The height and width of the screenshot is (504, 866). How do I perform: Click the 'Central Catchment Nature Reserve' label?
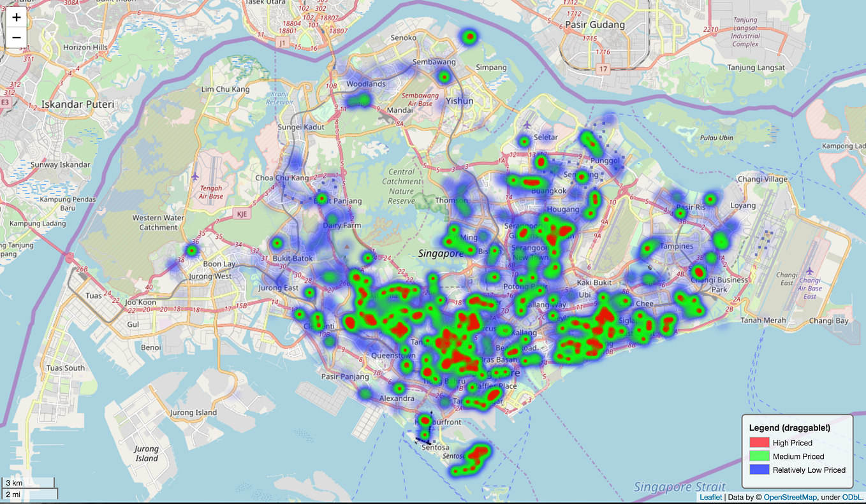[x=402, y=186]
